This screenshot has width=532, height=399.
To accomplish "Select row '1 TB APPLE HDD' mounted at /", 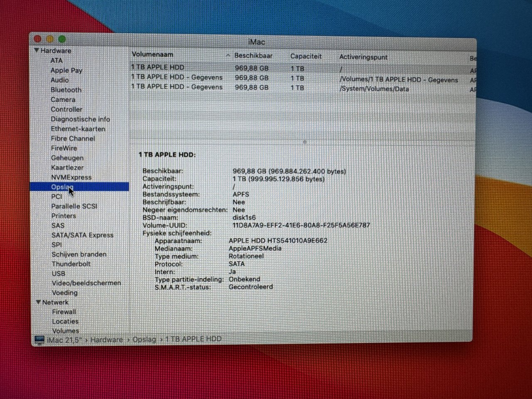I will coord(303,68).
